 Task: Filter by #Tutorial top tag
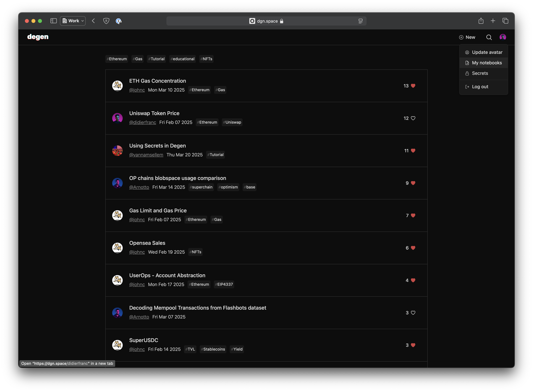click(x=156, y=59)
